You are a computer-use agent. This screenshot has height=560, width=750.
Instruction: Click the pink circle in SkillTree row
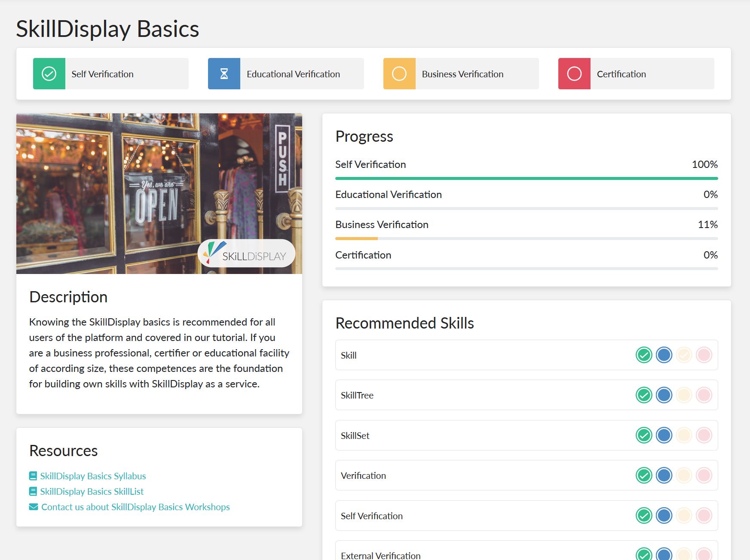(704, 395)
